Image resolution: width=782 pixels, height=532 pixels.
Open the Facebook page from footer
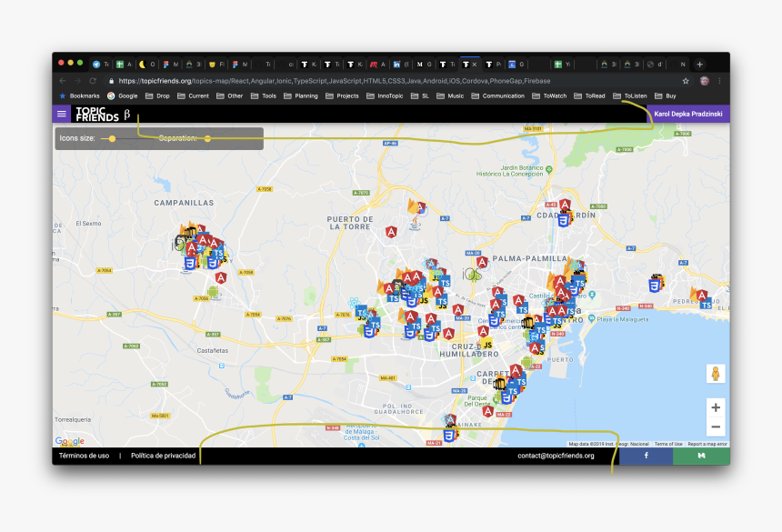pyautogui.click(x=646, y=456)
